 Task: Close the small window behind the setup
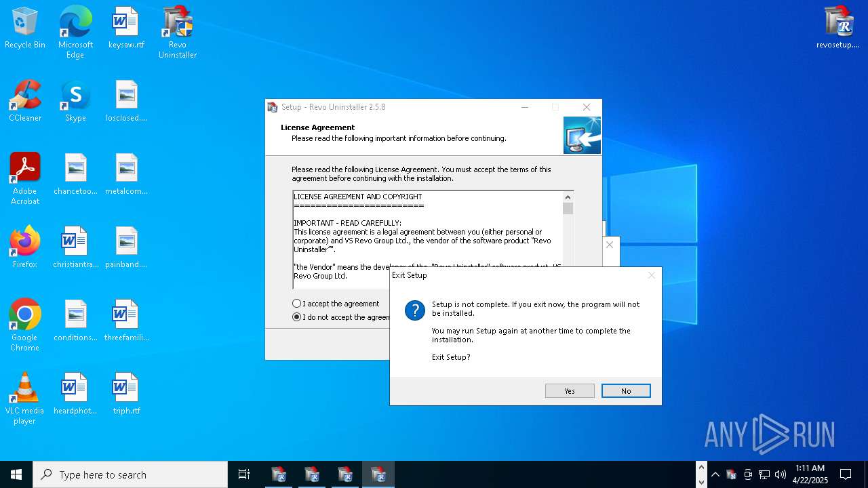[610, 245]
